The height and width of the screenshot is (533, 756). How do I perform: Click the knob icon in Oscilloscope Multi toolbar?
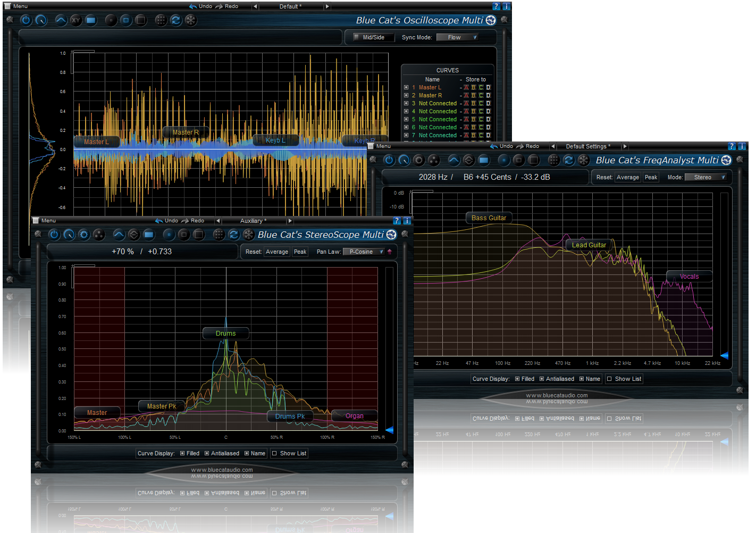point(41,20)
